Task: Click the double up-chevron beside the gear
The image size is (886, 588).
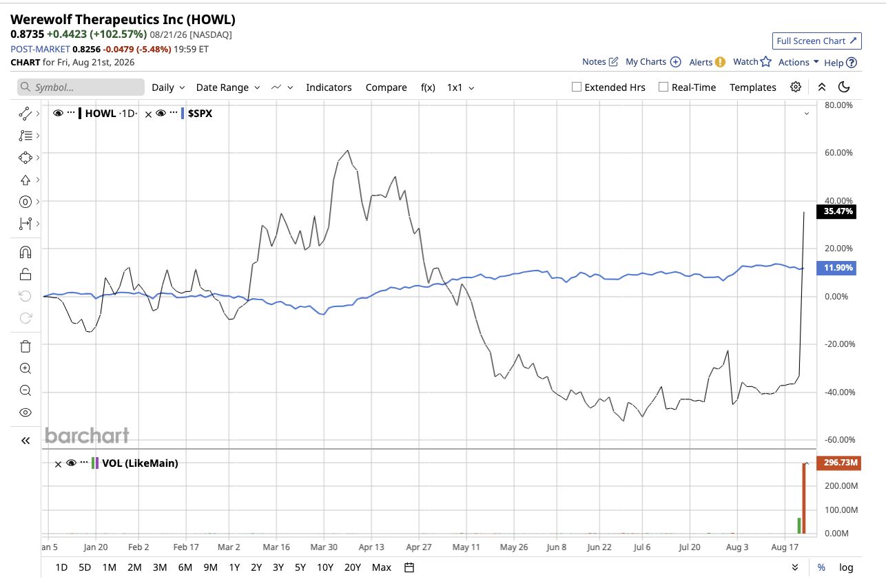Action: pos(821,87)
